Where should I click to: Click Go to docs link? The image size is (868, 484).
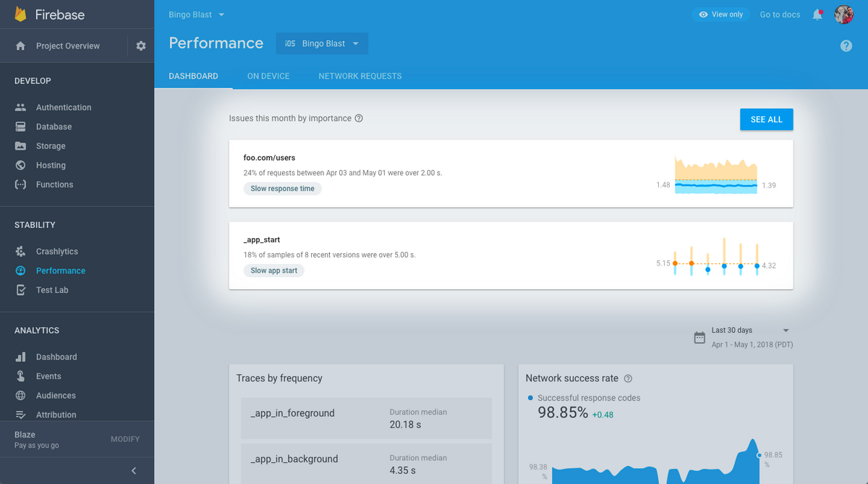coord(780,14)
